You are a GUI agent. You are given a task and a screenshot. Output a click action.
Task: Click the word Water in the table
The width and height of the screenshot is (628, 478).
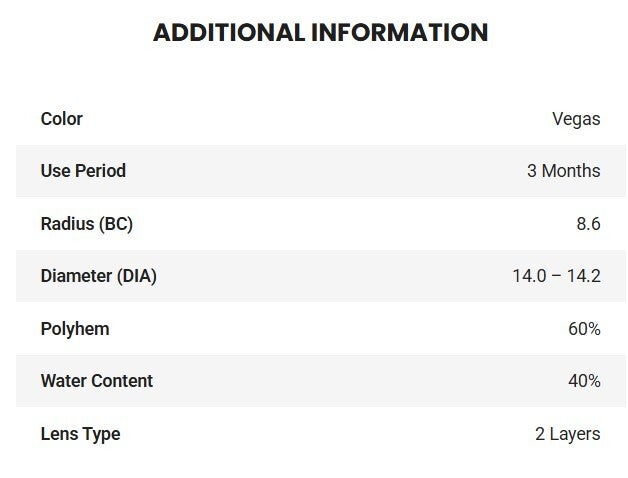tap(63, 381)
